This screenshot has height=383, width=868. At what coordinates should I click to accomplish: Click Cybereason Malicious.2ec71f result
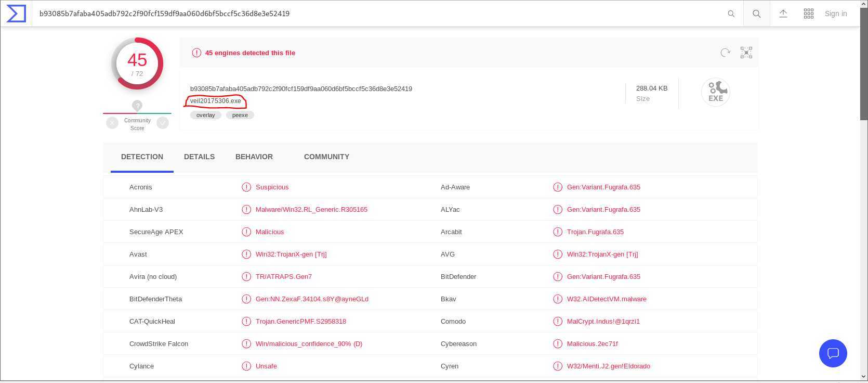(593, 344)
